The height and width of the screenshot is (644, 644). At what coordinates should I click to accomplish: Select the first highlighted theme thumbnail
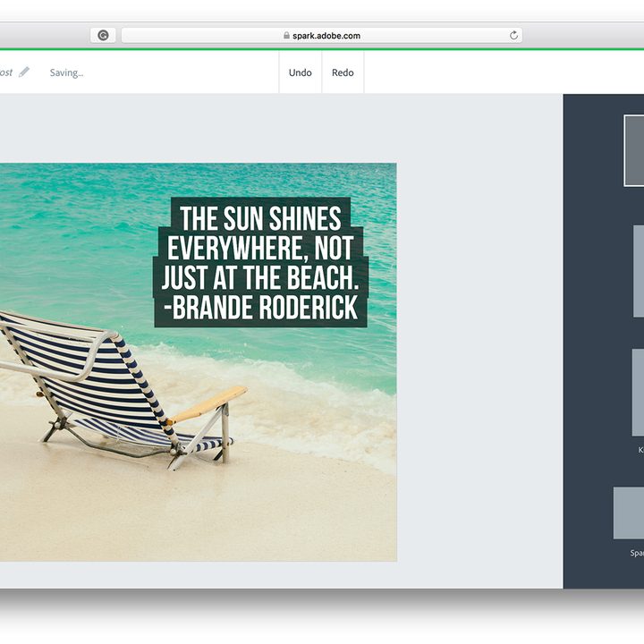coord(634,151)
